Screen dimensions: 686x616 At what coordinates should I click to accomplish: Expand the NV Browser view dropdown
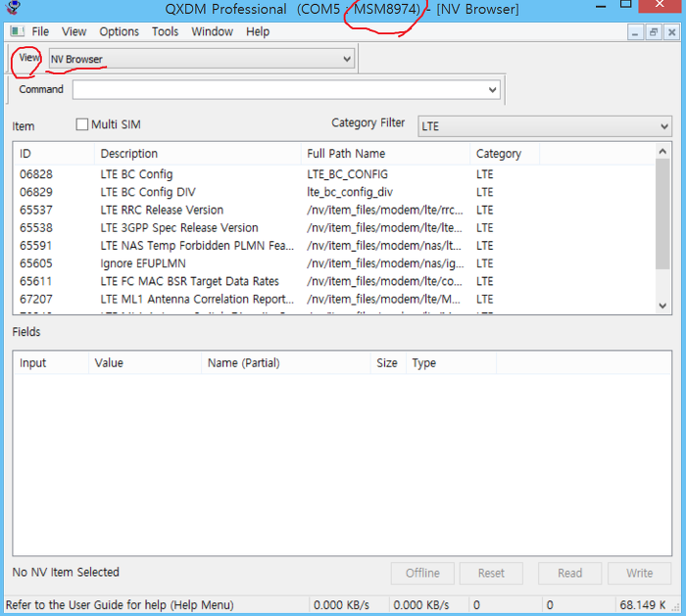[347, 59]
